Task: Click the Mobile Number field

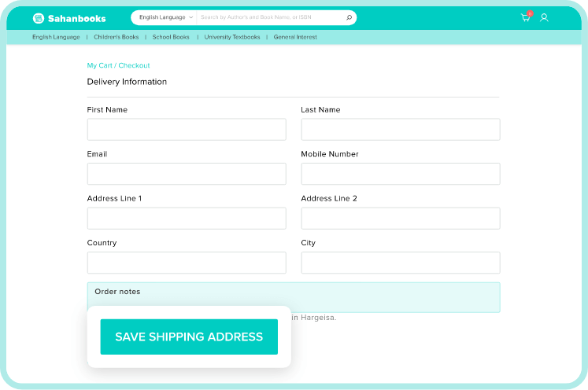Action: (400, 174)
